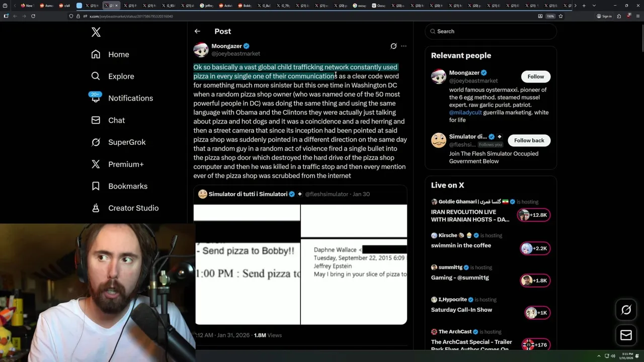Click the bookmark star icon
The width and height of the screenshot is (644, 362).
[x=560, y=16]
